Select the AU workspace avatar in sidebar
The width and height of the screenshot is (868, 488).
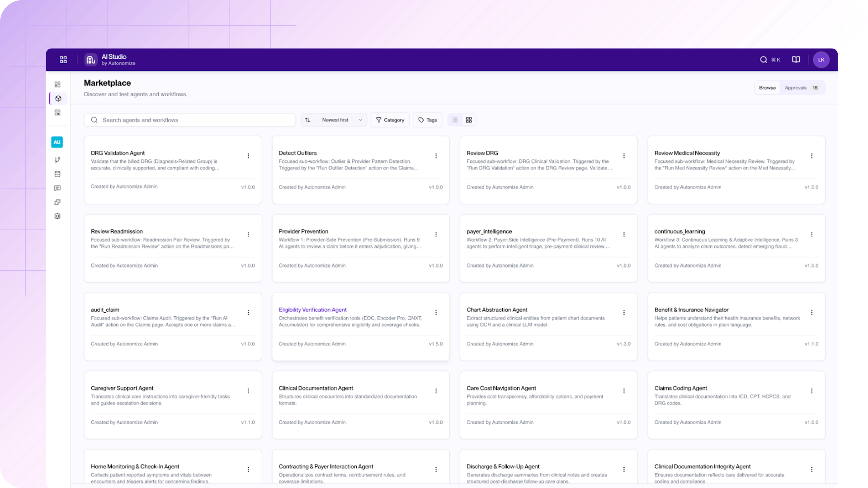(x=57, y=142)
